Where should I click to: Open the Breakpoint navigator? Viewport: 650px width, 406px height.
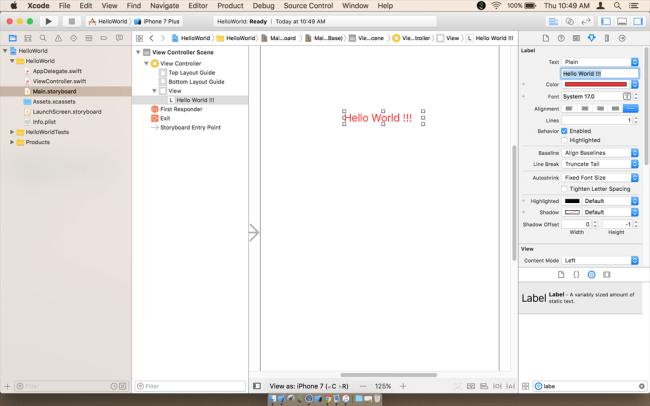coord(104,38)
